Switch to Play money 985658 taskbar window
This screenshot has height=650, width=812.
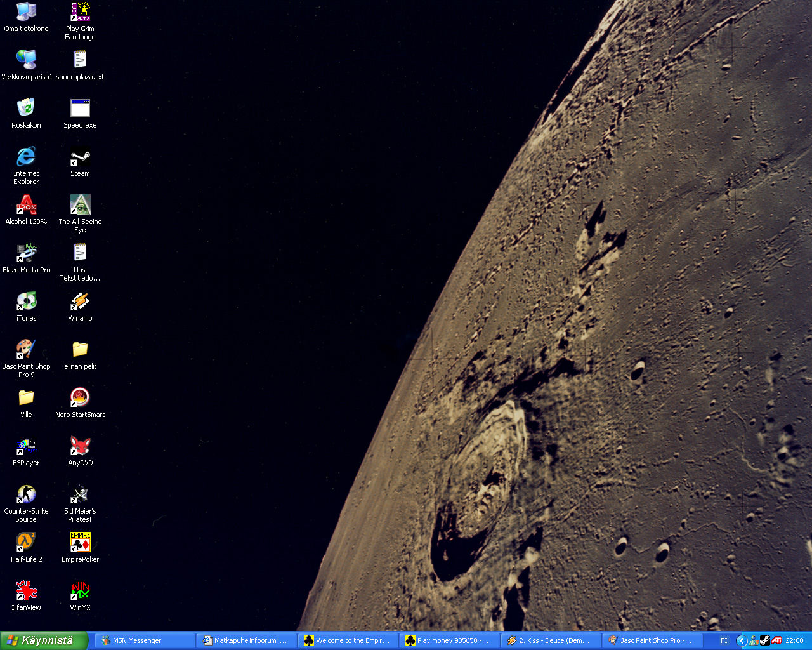(449, 640)
